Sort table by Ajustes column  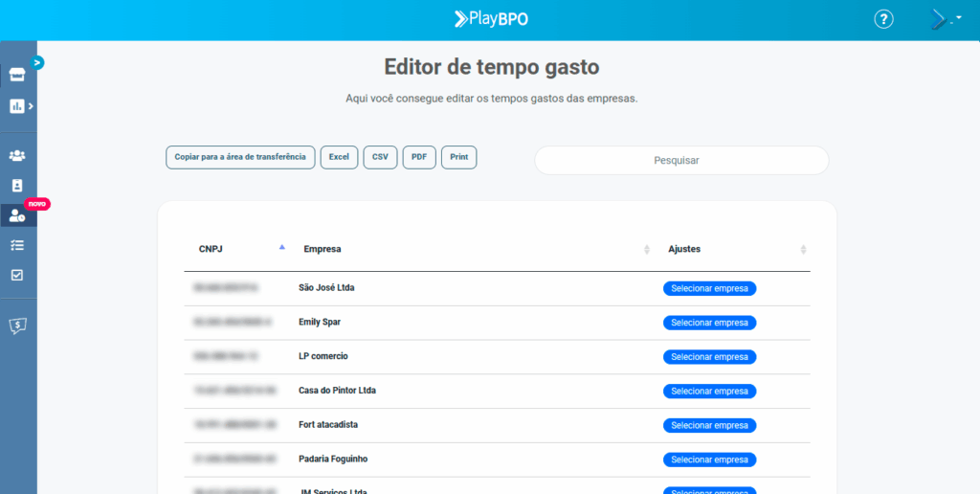point(732,249)
